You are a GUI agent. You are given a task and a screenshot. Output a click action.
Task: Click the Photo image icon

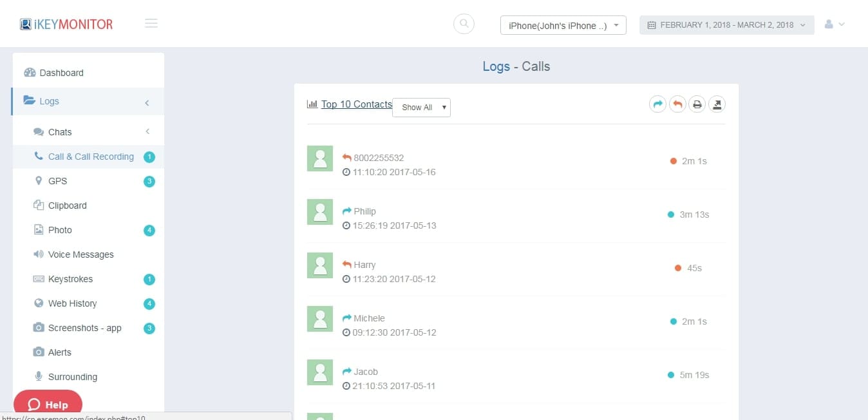(x=38, y=230)
